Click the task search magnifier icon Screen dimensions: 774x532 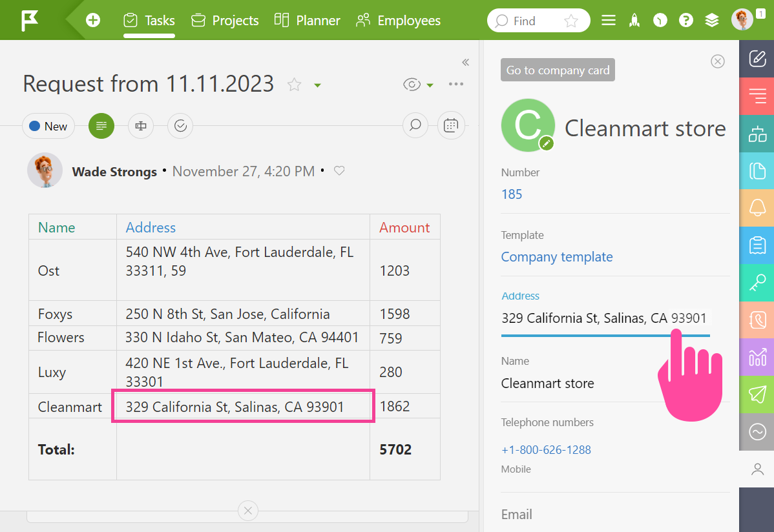coord(415,125)
